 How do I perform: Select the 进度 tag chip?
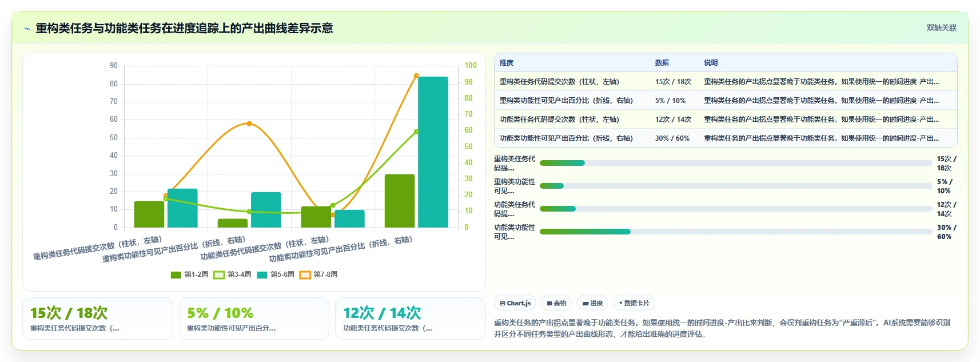click(x=592, y=303)
